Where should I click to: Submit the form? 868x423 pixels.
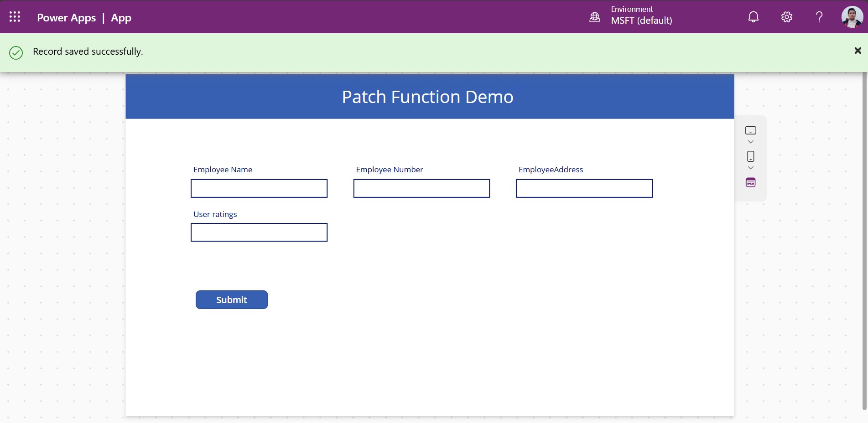(x=232, y=299)
